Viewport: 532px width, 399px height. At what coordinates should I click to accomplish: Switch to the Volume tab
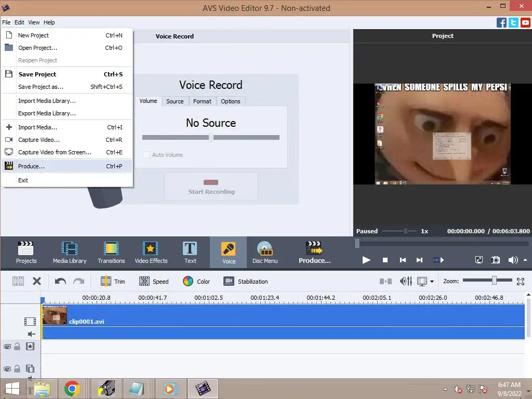148,101
